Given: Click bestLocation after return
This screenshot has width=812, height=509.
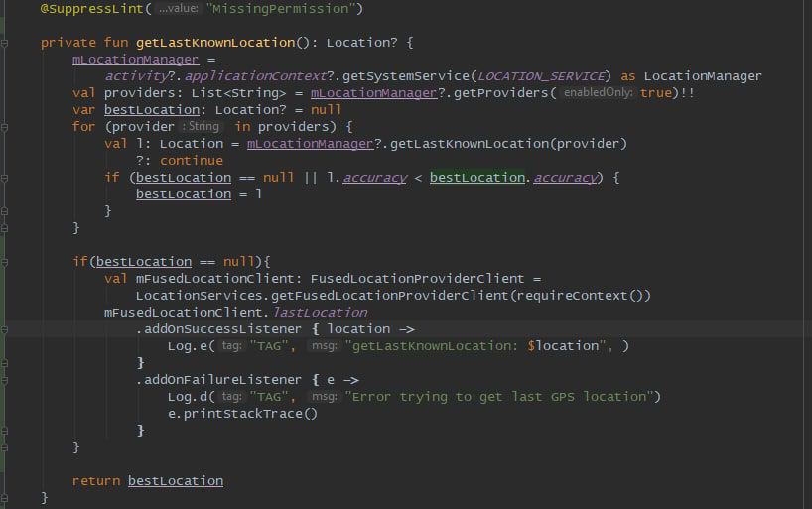Looking at the screenshot, I should 176,481.
